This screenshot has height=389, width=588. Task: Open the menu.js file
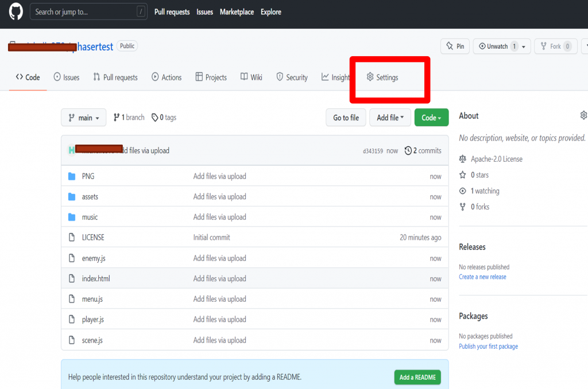pos(92,299)
